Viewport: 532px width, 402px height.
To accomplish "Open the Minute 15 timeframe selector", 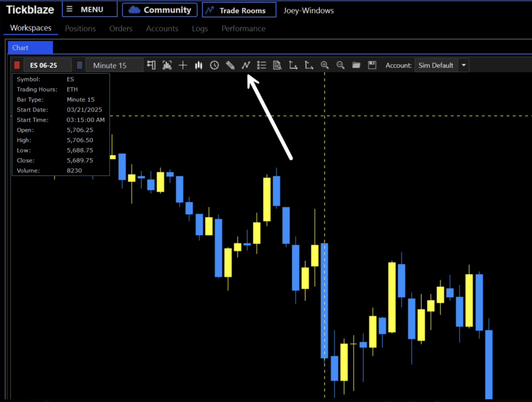I will click(x=114, y=65).
